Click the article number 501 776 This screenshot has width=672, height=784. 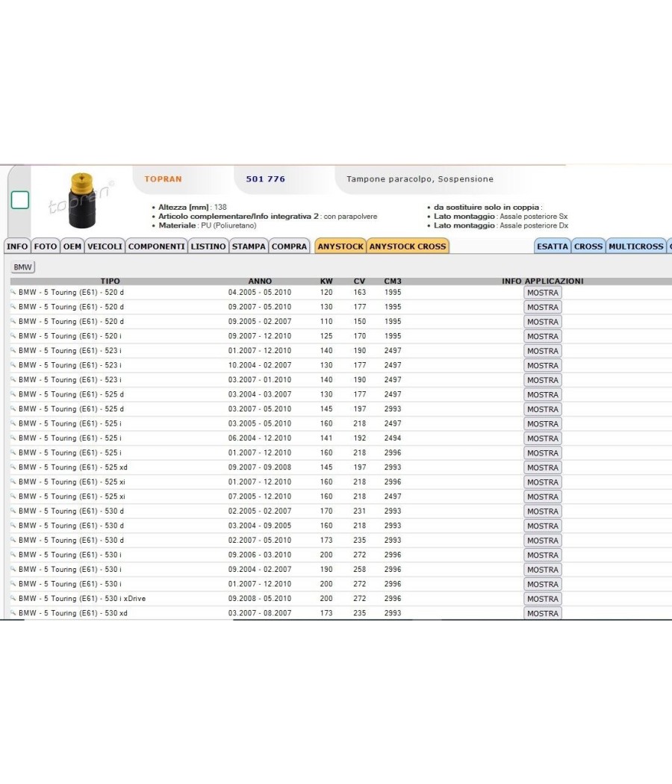point(266,179)
